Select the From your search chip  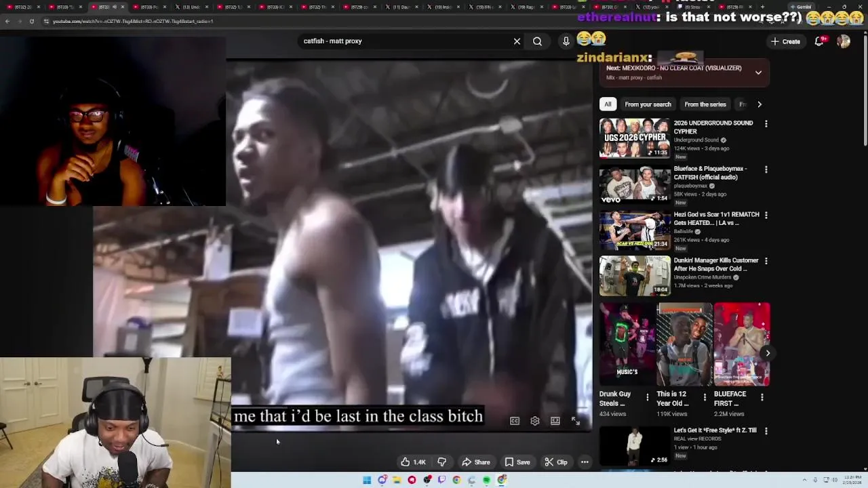[648, 104]
